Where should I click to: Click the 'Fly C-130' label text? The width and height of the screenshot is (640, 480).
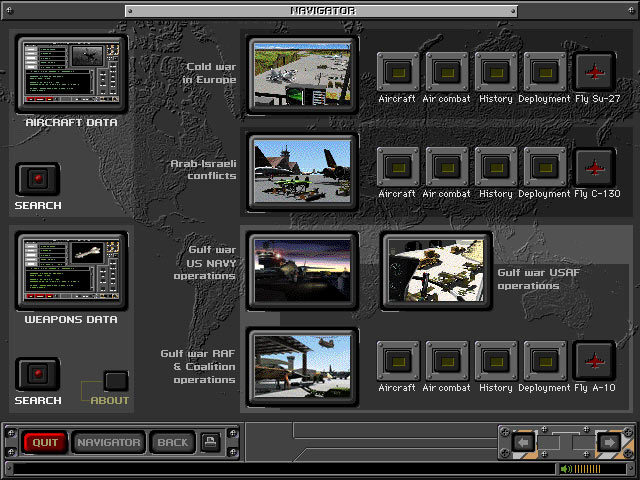[598, 194]
